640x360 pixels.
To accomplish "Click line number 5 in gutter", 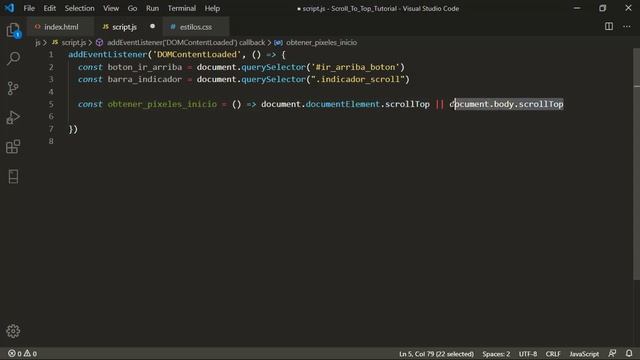I will (x=51, y=104).
